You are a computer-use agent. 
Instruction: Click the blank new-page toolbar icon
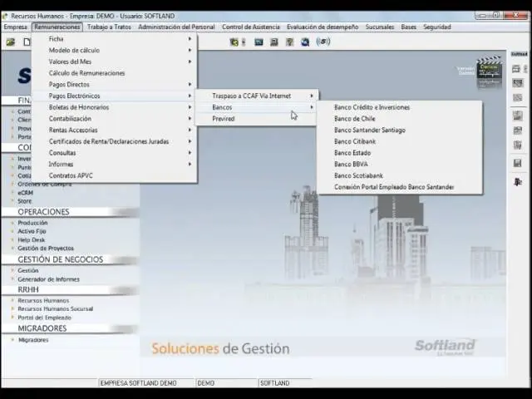(27, 42)
